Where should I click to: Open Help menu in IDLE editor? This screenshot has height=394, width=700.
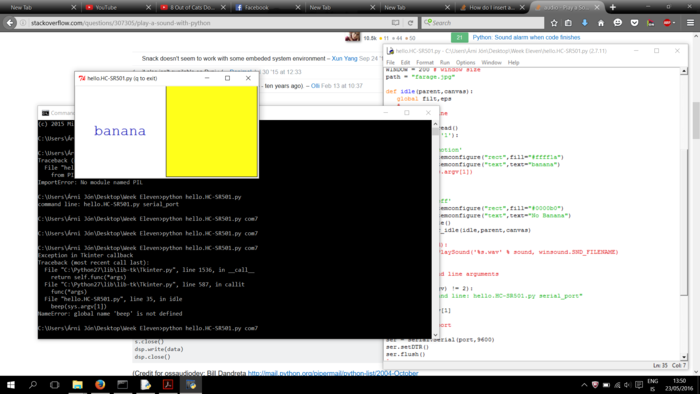coord(513,62)
